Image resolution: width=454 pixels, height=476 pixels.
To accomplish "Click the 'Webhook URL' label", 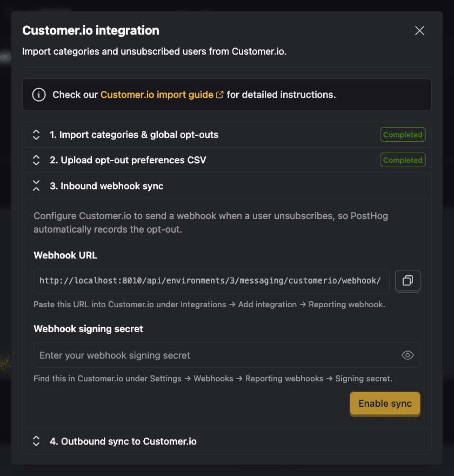I will [65, 255].
